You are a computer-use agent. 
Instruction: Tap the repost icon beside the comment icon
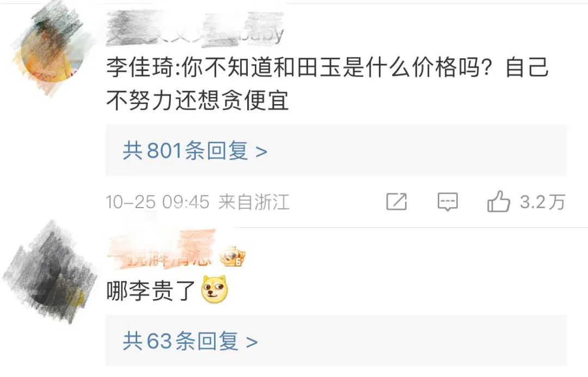pyautogui.click(x=396, y=202)
